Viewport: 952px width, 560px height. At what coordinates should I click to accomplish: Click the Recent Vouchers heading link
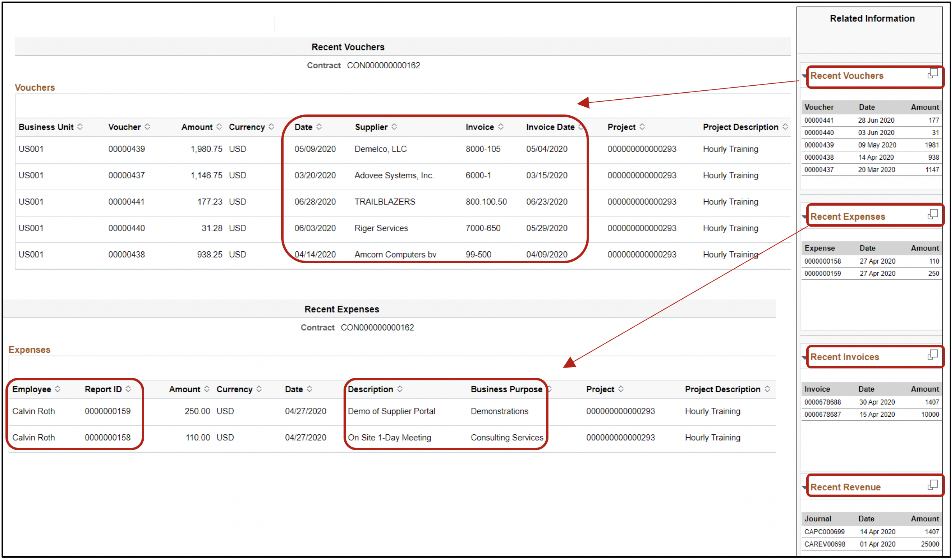tap(847, 76)
